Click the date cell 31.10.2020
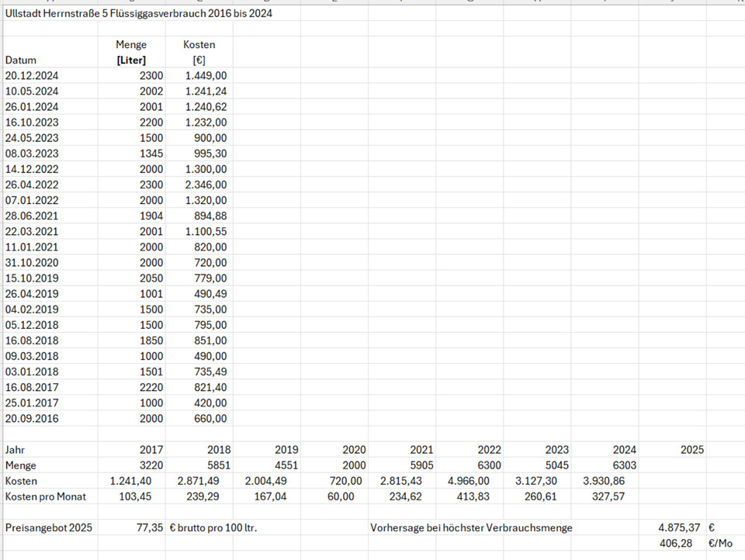 point(32,262)
